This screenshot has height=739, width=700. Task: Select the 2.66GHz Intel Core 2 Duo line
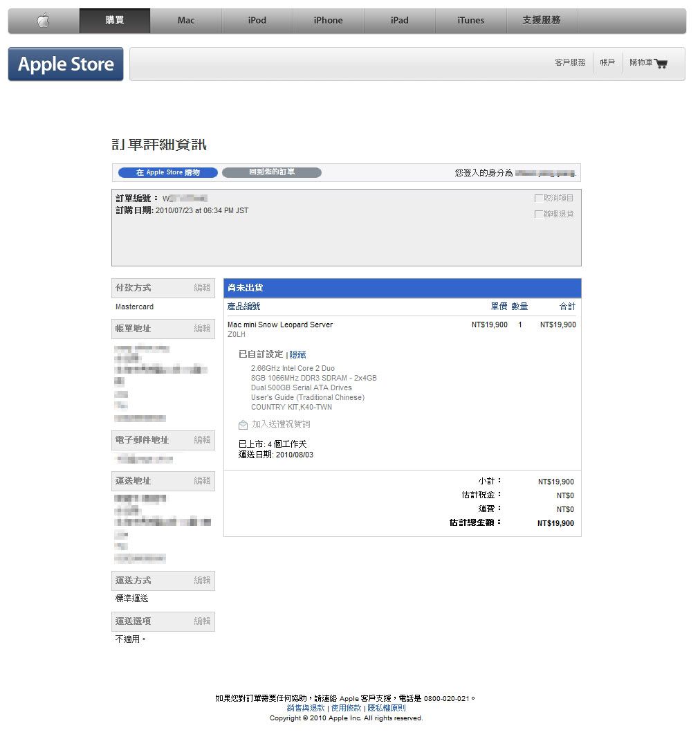tap(293, 369)
